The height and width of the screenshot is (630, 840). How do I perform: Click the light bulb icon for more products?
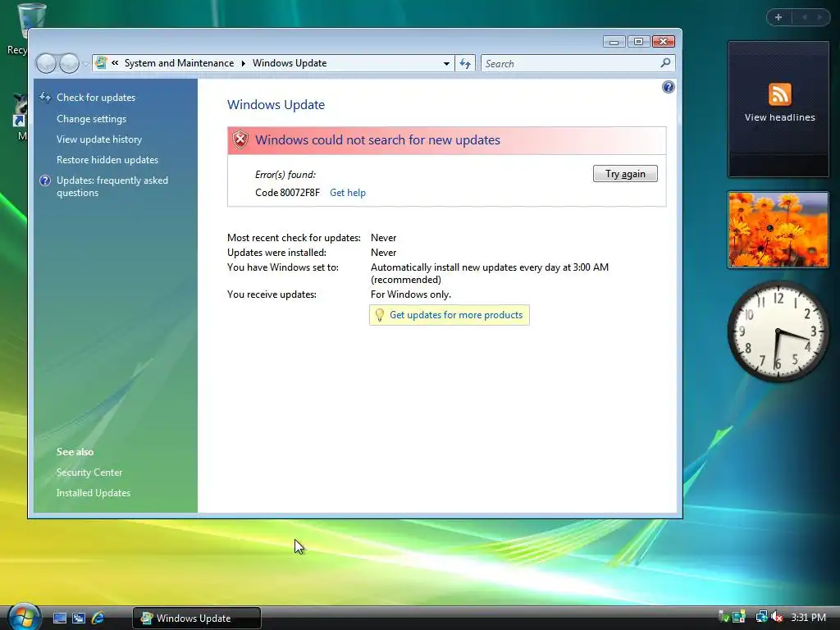coord(379,315)
